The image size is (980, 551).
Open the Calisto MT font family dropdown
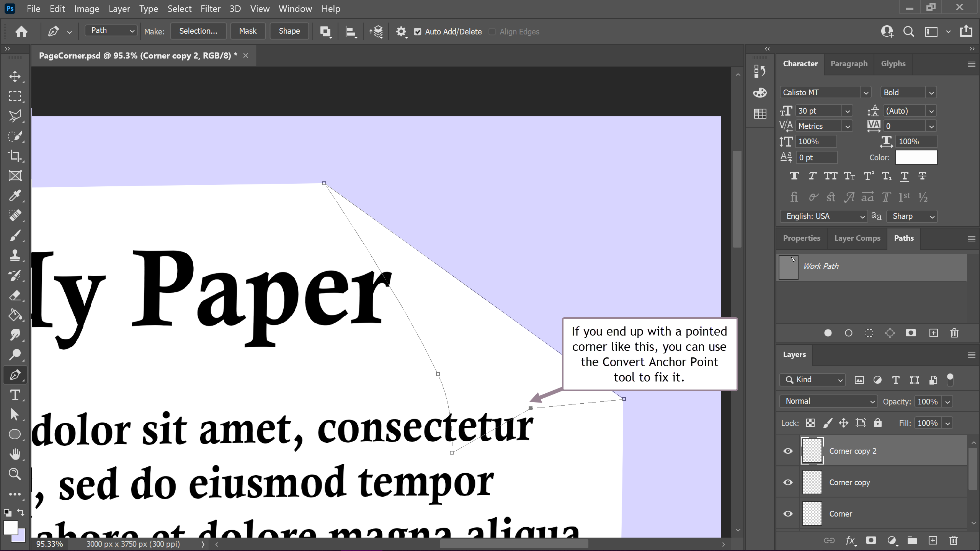[x=865, y=93]
